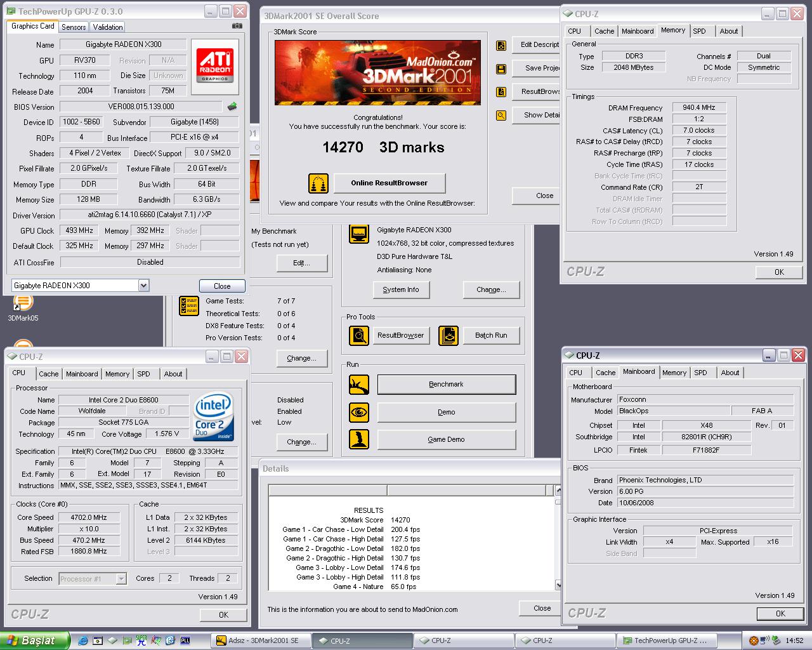This screenshot has height=650, width=812.
Task: Click the System Info button
Action: pos(401,289)
